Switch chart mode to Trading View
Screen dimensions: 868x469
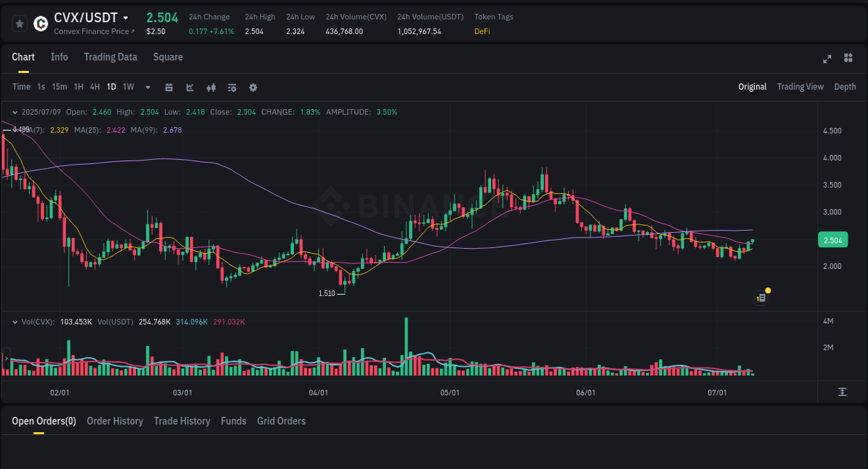(x=800, y=87)
